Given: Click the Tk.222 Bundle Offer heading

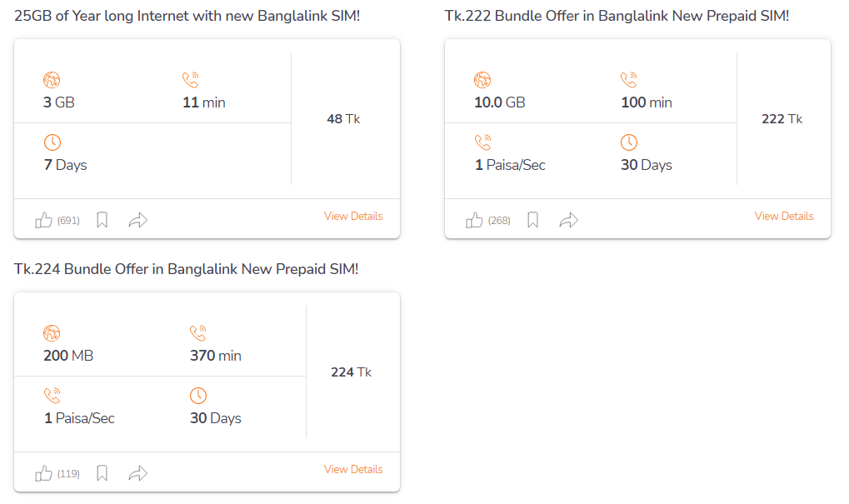Looking at the screenshot, I should [x=617, y=16].
